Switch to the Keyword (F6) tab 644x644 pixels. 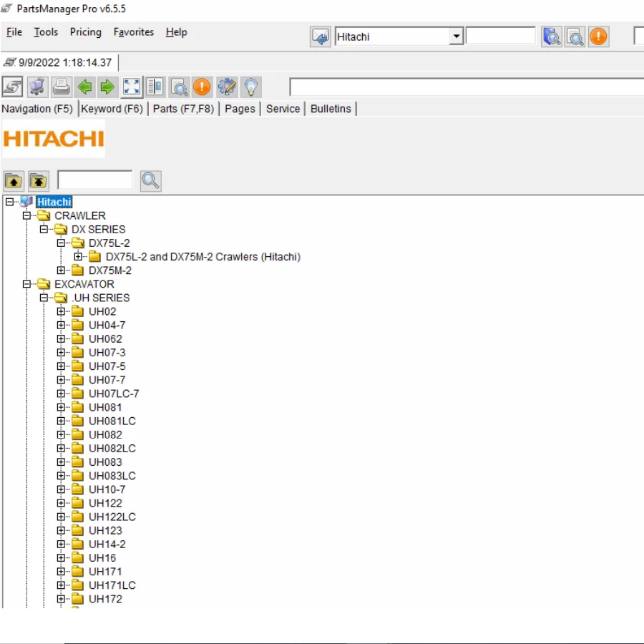tap(112, 109)
